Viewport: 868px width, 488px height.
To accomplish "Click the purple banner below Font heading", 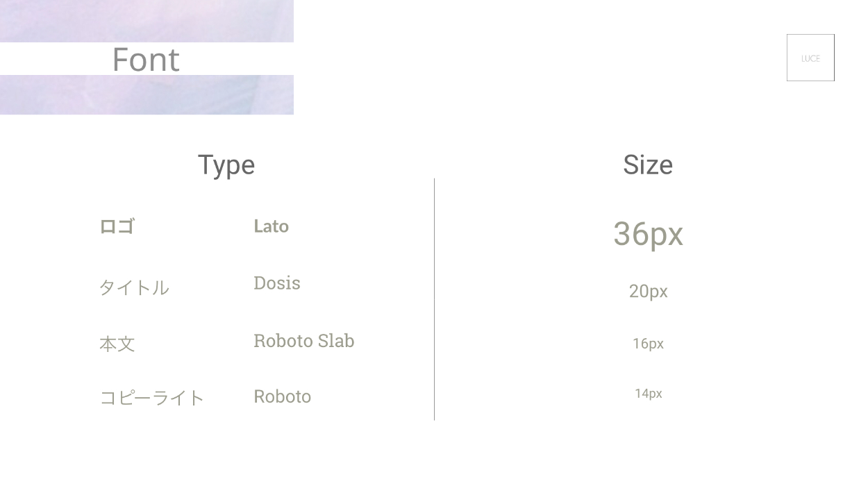I will pyautogui.click(x=147, y=94).
